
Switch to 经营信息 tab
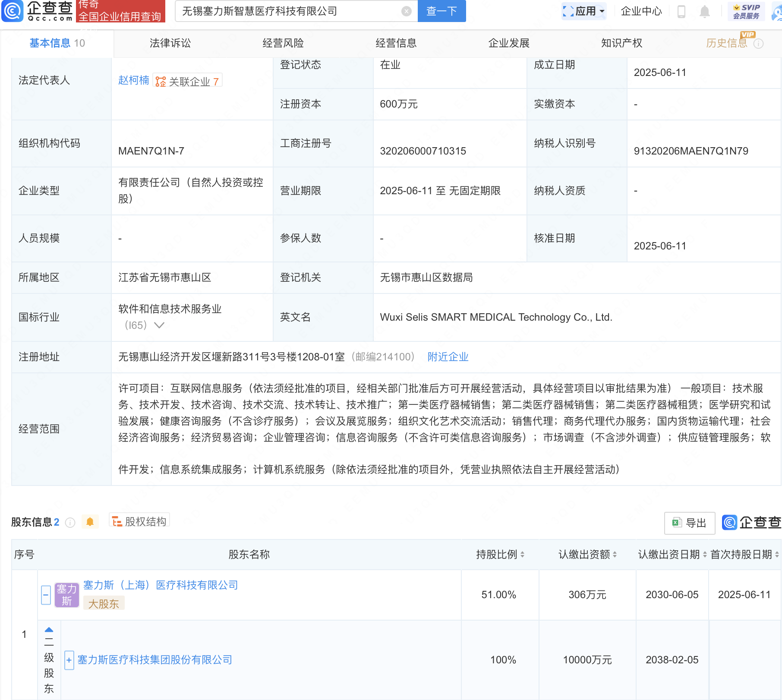pos(396,43)
